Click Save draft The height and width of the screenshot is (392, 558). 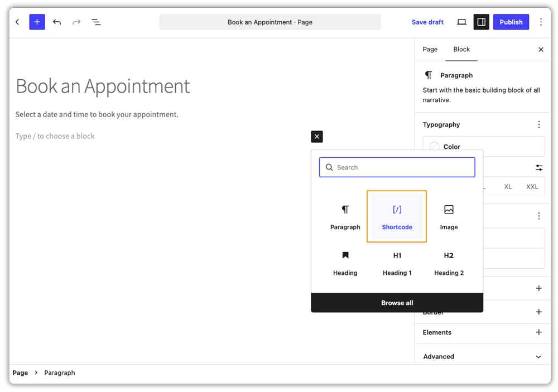tap(427, 22)
